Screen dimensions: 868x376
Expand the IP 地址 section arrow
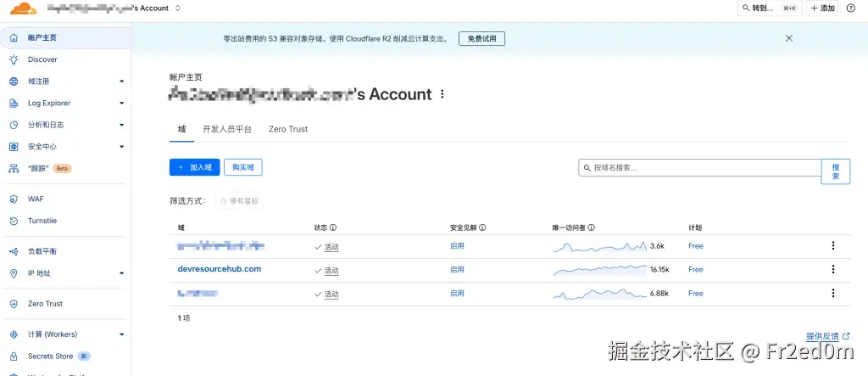click(122, 273)
